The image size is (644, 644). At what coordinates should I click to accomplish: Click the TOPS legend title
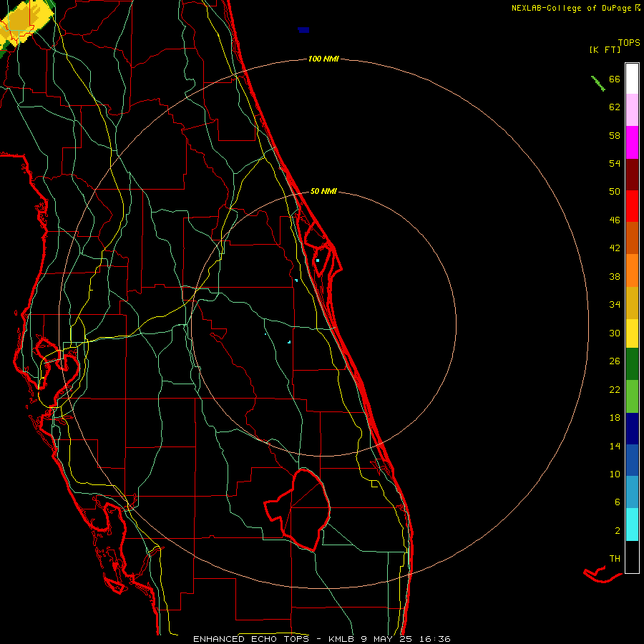pos(629,42)
